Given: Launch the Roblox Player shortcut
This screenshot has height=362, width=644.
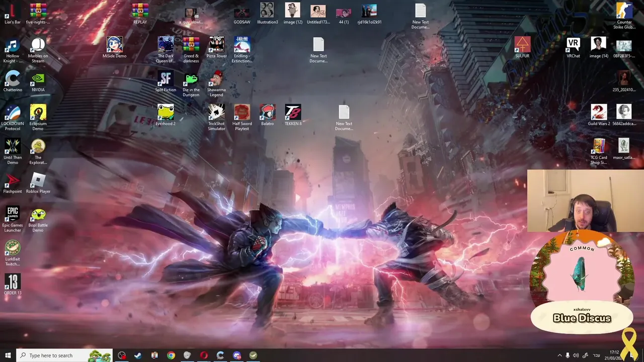Looking at the screenshot, I should tap(38, 183).
